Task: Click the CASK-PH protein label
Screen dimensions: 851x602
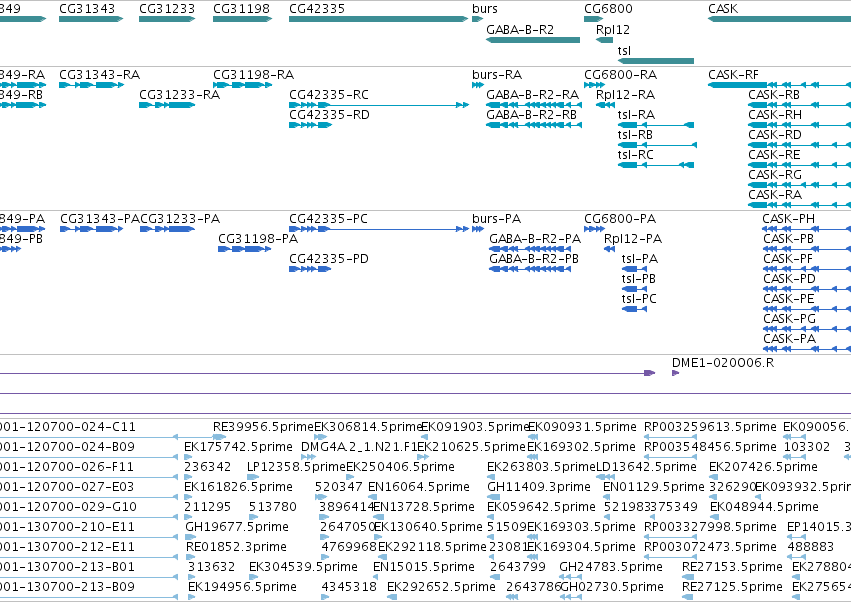Action: pyautogui.click(x=789, y=219)
